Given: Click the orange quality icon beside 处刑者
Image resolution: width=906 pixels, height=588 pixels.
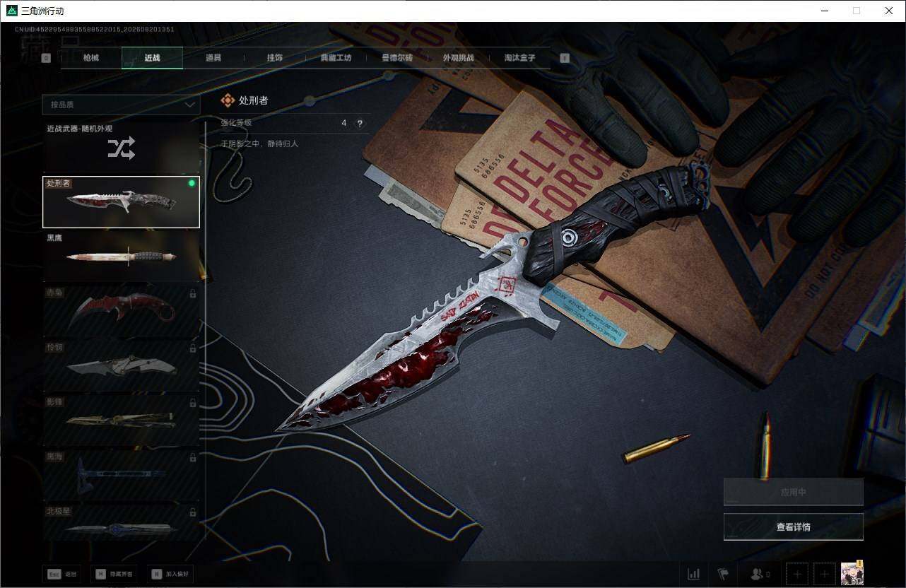Looking at the screenshot, I should [x=228, y=101].
